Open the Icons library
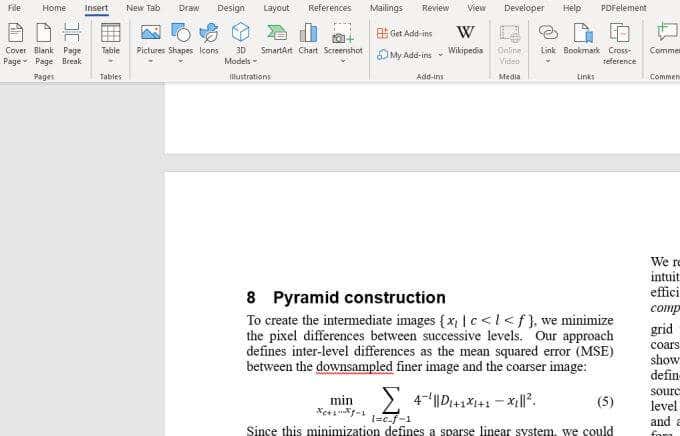 tap(209, 39)
